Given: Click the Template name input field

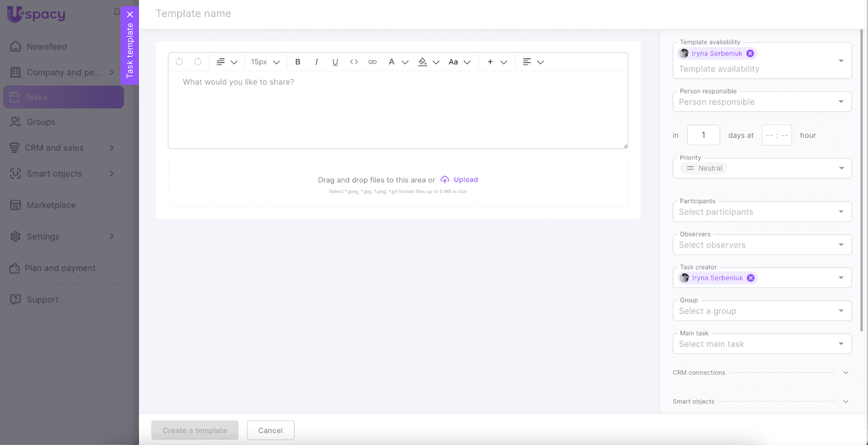Looking at the screenshot, I should [380, 14].
